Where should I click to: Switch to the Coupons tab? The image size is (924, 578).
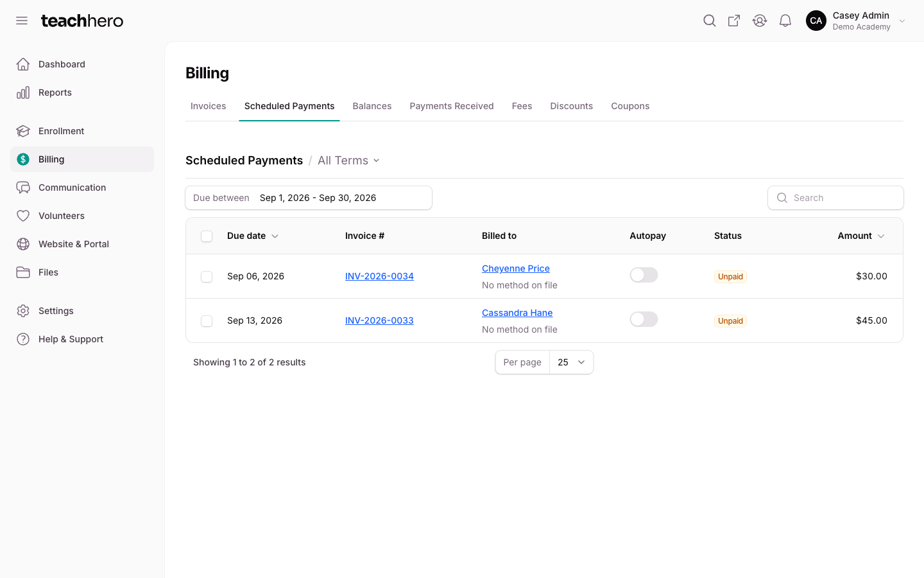(x=630, y=106)
